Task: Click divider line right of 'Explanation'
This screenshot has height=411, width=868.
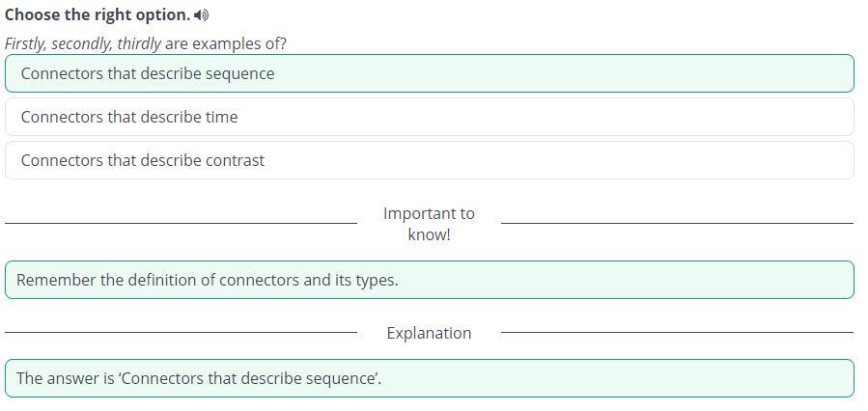Action: [677, 332]
